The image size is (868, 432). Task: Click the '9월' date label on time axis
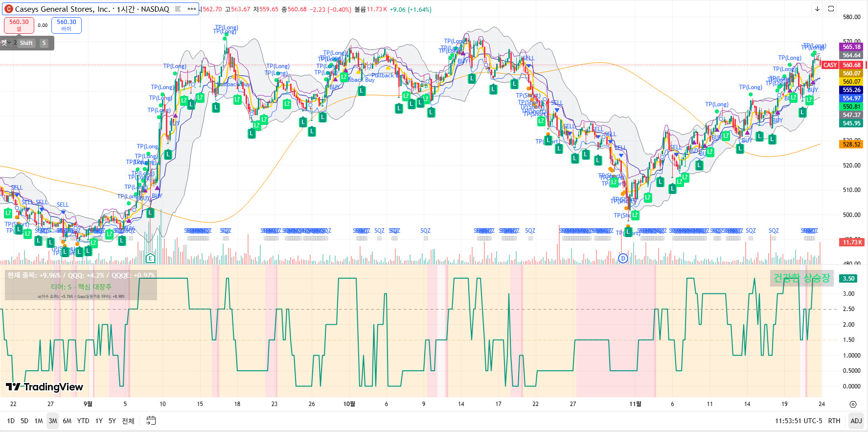(88, 404)
